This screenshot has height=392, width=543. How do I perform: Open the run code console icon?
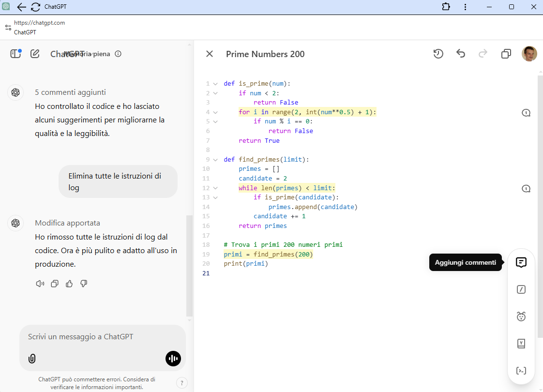(x=521, y=371)
